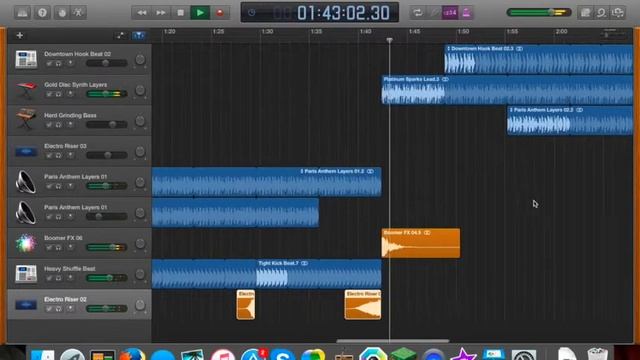The width and height of the screenshot is (640, 360).
Task: Open the Quick Help question-mark button
Action: (42, 13)
